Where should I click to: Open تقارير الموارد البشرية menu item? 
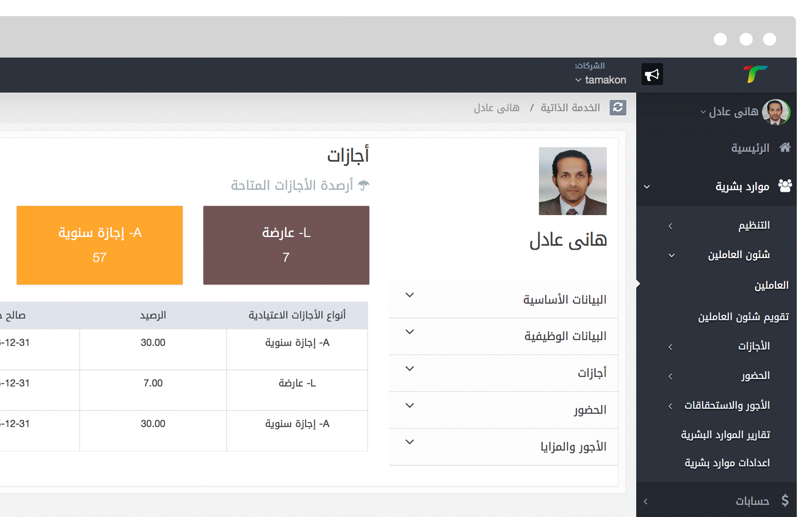(x=725, y=435)
